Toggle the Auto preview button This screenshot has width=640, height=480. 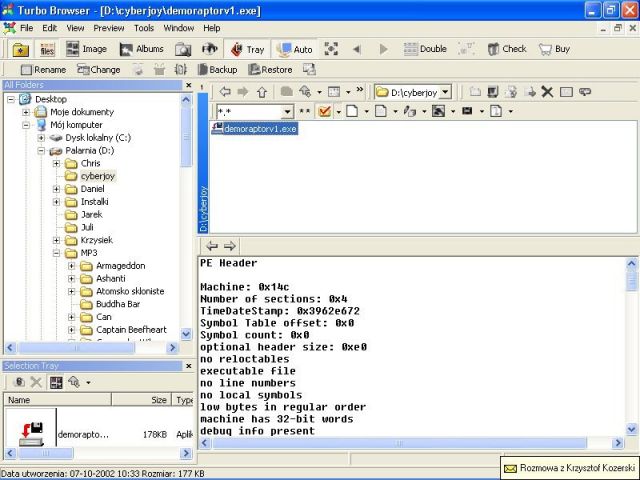click(x=294, y=49)
